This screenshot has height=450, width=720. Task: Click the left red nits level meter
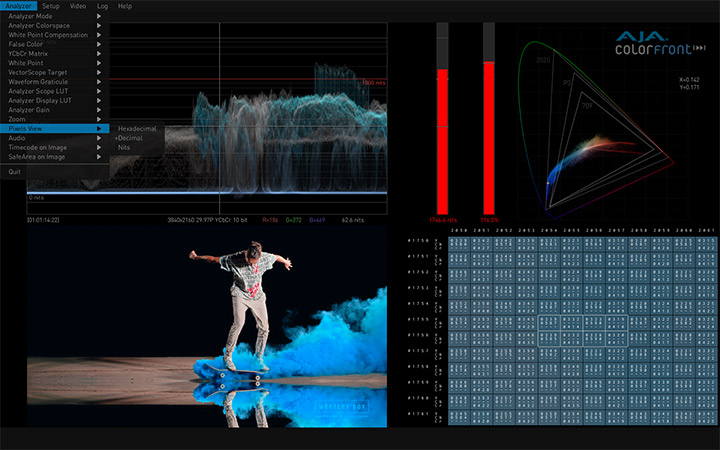coord(442,140)
